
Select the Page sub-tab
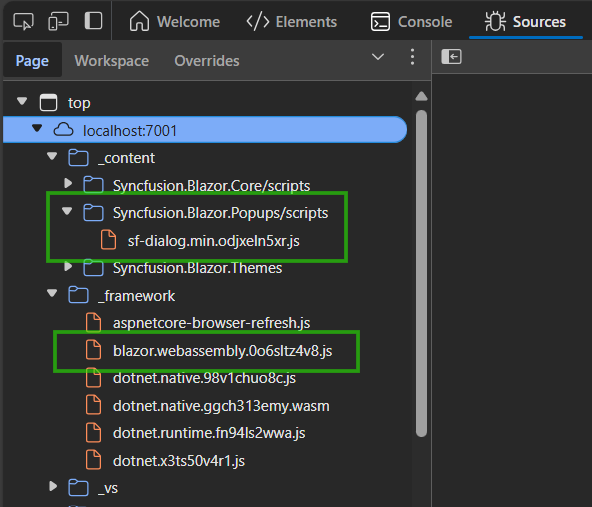pos(32,61)
